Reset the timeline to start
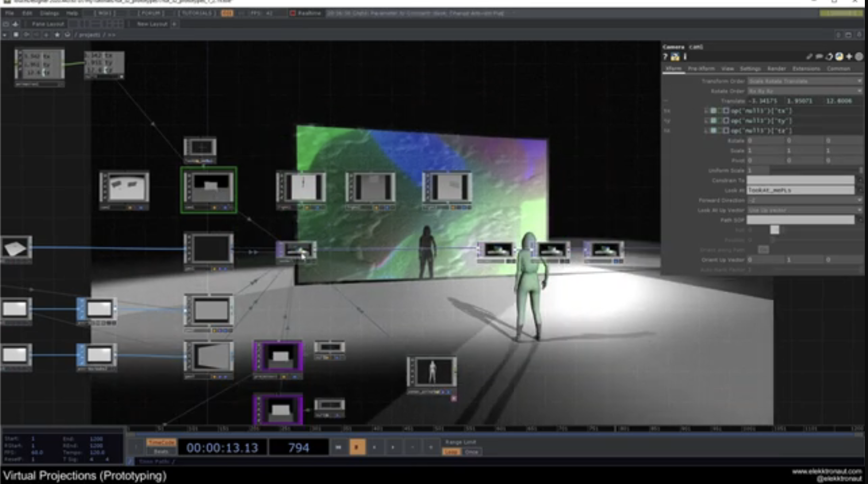868x484 pixels. coord(338,447)
